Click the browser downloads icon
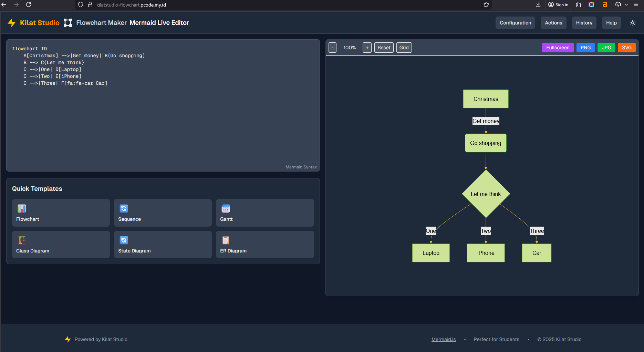The width and height of the screenshot is (644, 352). click(x=538, y=5)
